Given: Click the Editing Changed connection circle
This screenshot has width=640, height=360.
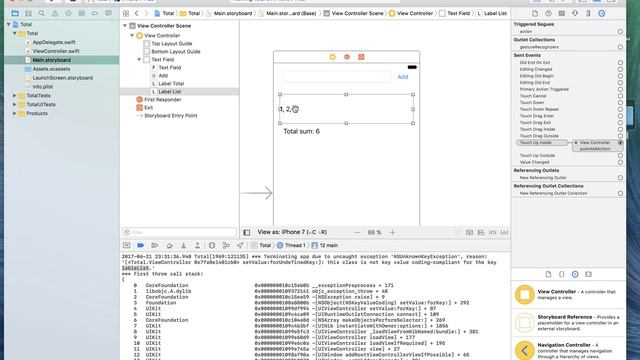Looking at the screenshot, I should (620, 69).
